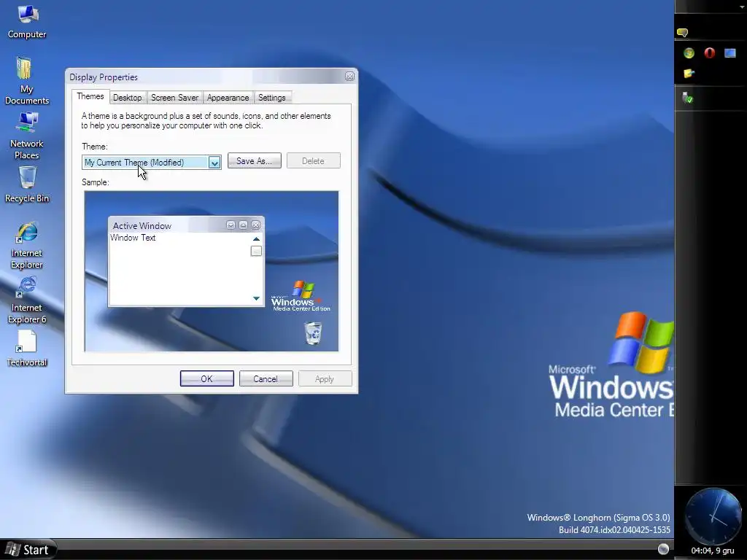
Task: Switch to the Themes tab
Action: (90, 96)
